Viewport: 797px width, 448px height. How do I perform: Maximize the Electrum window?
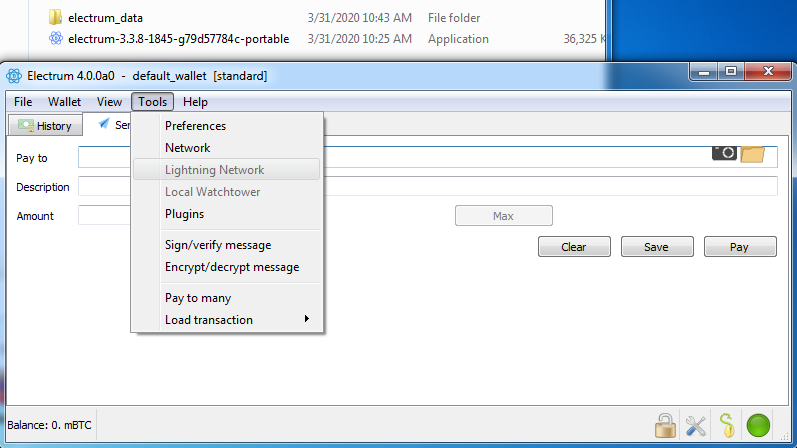[x=731, y=72]
